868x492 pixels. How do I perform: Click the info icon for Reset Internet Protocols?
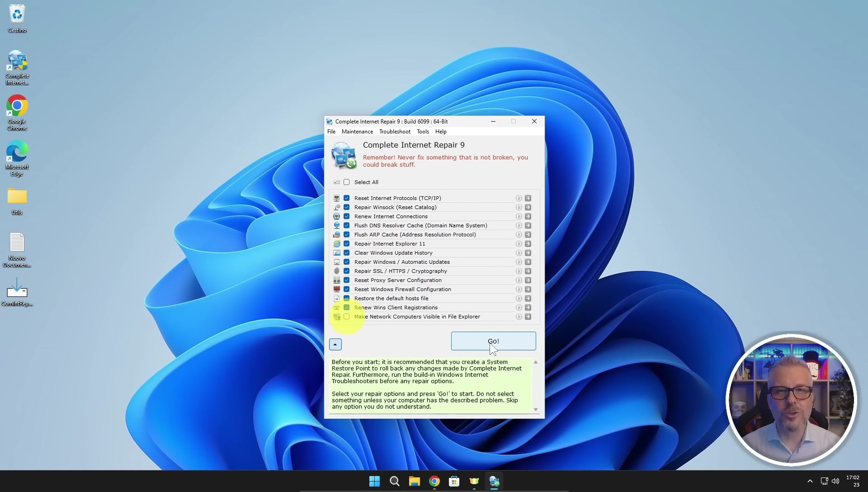click(x=519, y=198)
